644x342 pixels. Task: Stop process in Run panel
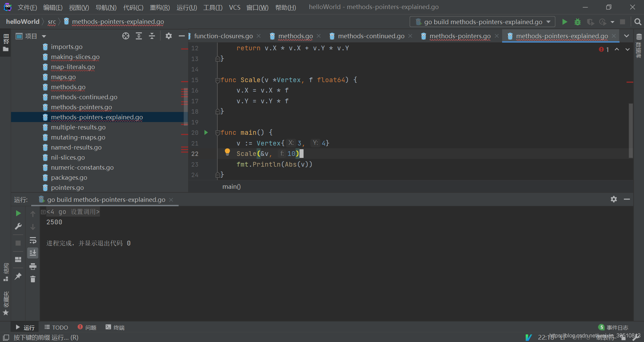(x=18, y=243)
